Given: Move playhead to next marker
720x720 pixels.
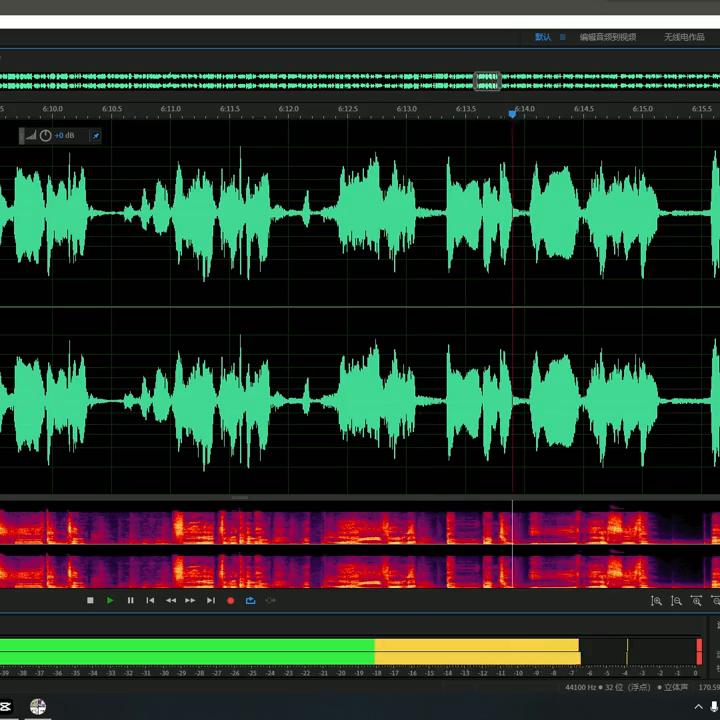Looking at the screenshot, I should click(x=210, y=600).
